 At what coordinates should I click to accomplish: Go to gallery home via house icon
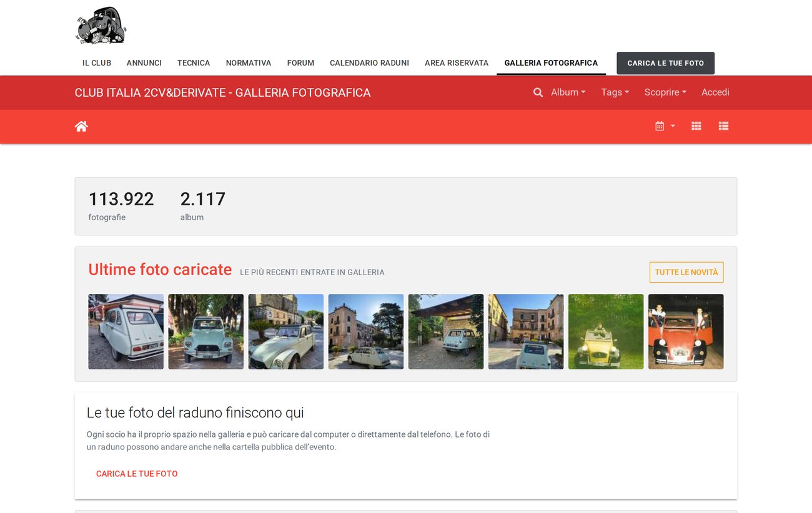tap(81, 127)
